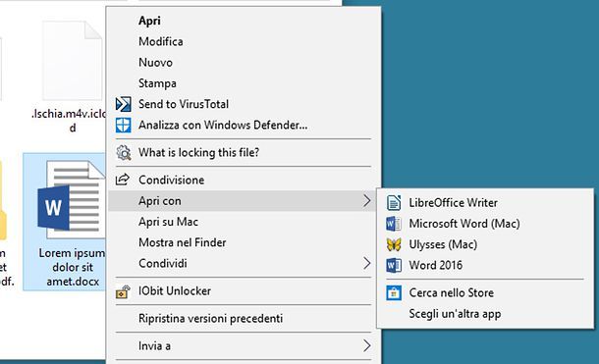Select the Lorem ipsum dolor sit amet.docx file icon

[71, 199]
